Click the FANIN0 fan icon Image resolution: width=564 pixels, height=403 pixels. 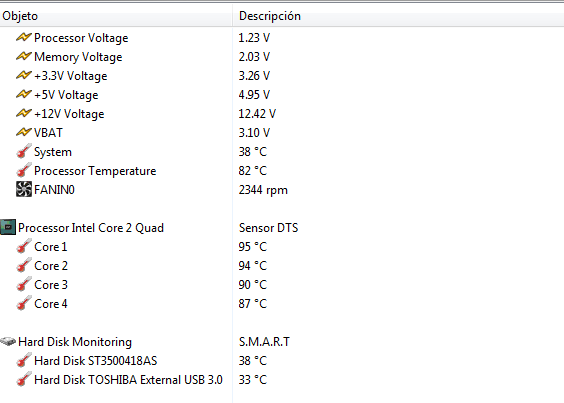pyautogui.click(x=24, y=189)
